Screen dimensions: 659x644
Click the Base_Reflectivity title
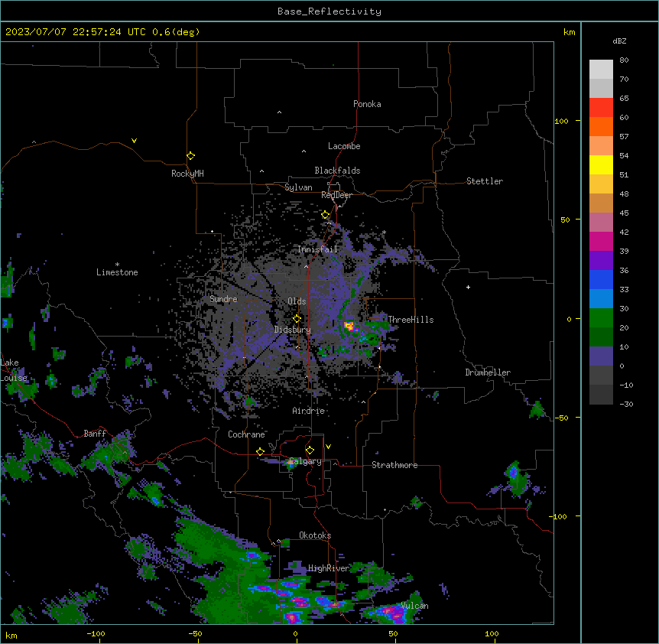[x=329, y=11]
